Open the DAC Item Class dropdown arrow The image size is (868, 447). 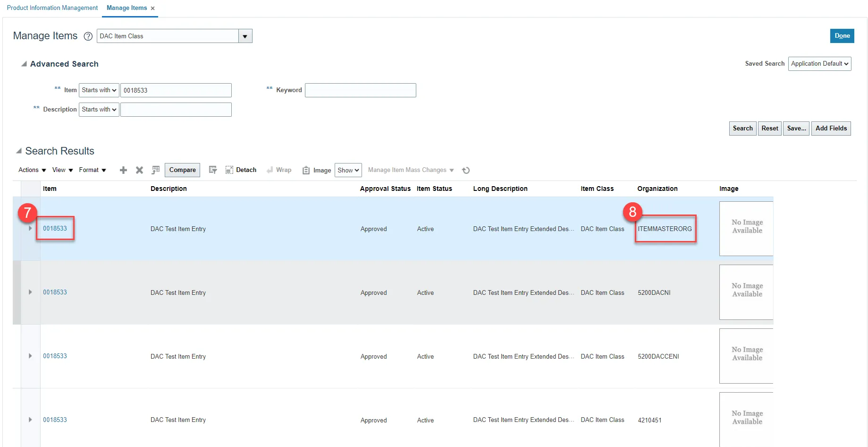click(245, 36)
